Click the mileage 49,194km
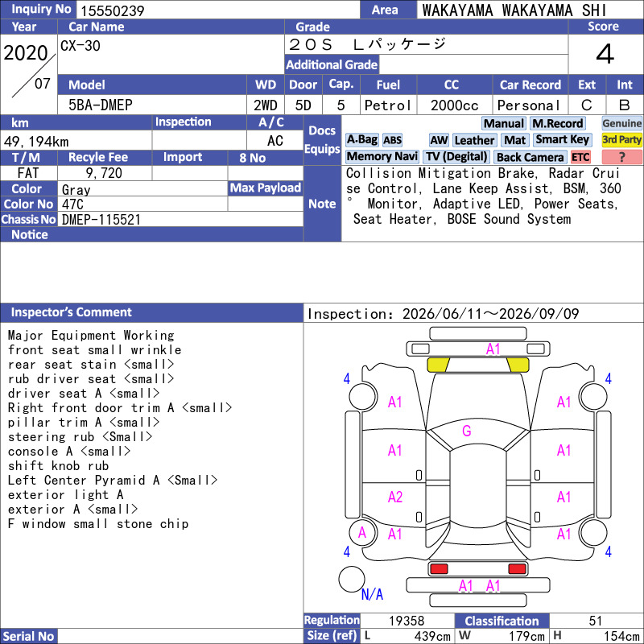This screenshot has width=644, height=644. click(x=36, y=142)
